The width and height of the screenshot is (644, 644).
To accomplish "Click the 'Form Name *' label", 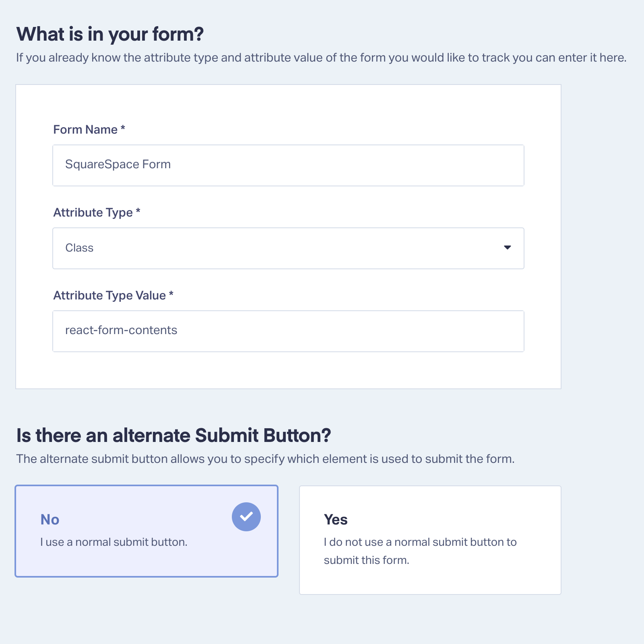I will (89, 130).
